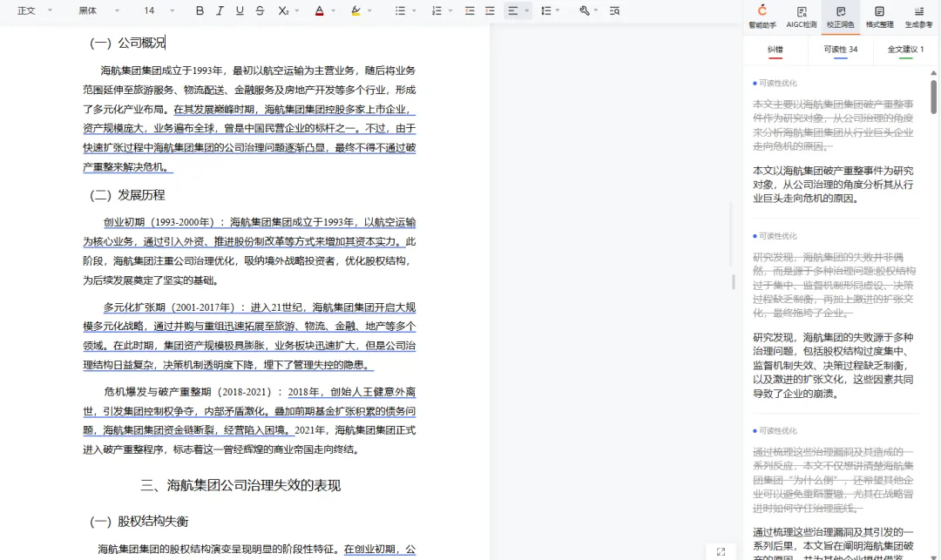Viewport: 941px width, 560px height.
Task: Click the heading (一) 股权结构失衡
Action: pyautogui.click(x=139, y=521)
